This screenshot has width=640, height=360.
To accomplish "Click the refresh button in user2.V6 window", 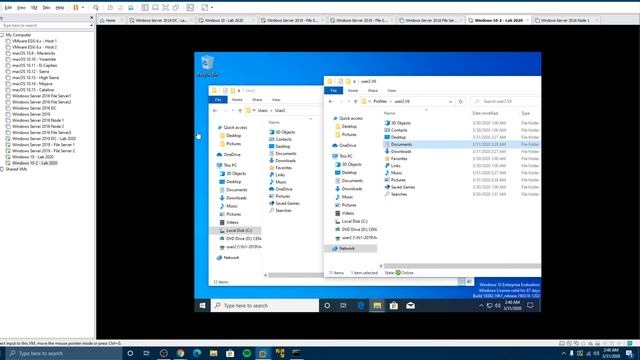I will (460, 101).
